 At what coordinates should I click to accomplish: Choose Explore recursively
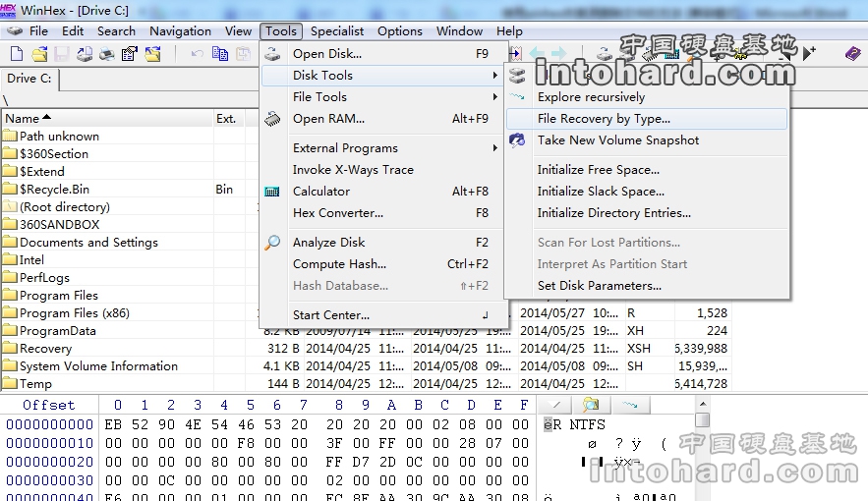(x=647, y=97)
